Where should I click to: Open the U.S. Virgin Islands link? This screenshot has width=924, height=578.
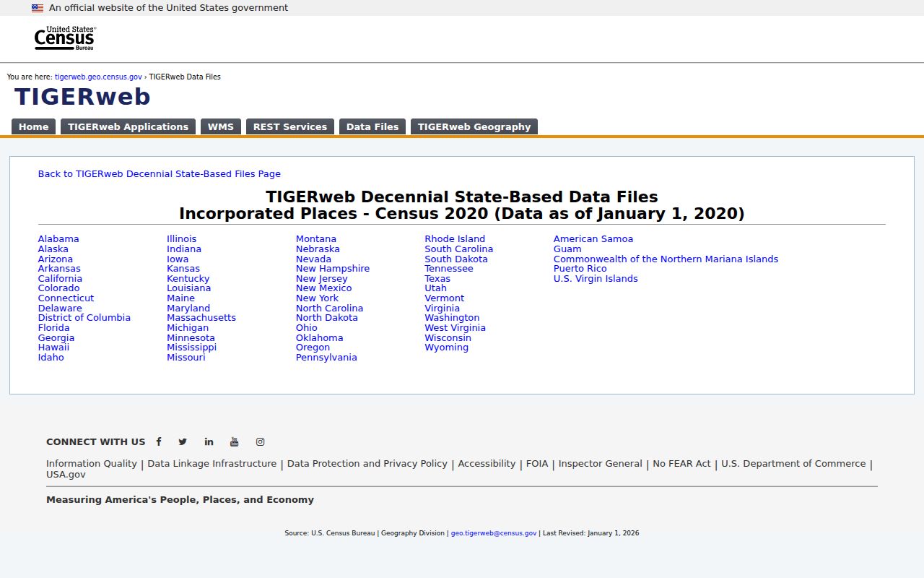[x=596, y=279]
